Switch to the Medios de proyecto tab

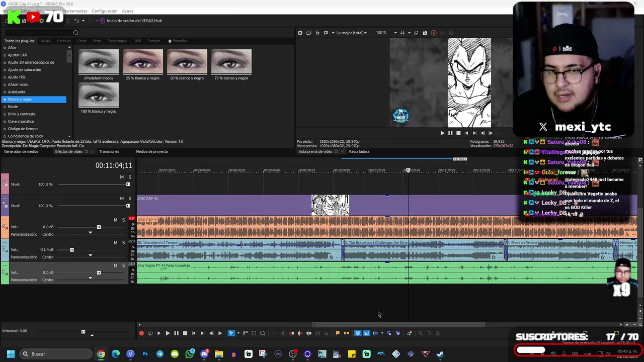coord(152,151)
